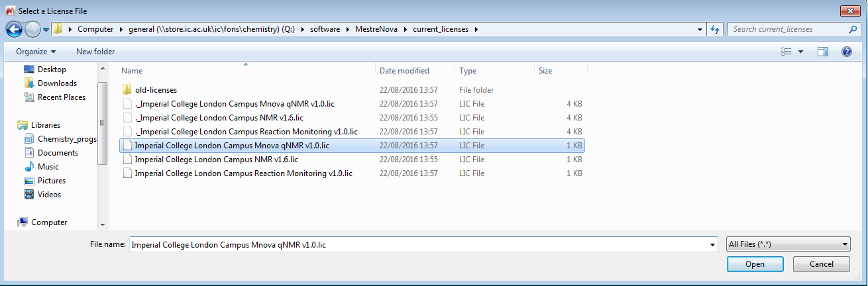
Task: Open Recent Places in the navigation pane
Action: point(62,97)
